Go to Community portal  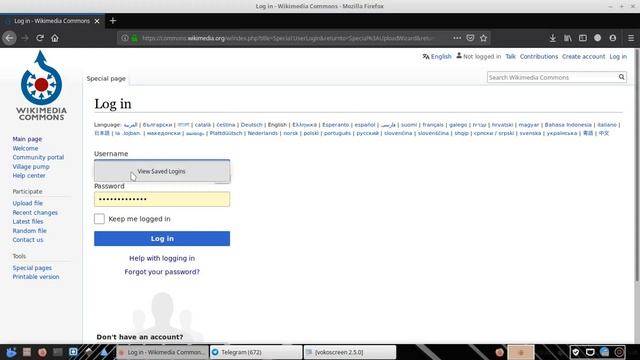click(38, 157)
